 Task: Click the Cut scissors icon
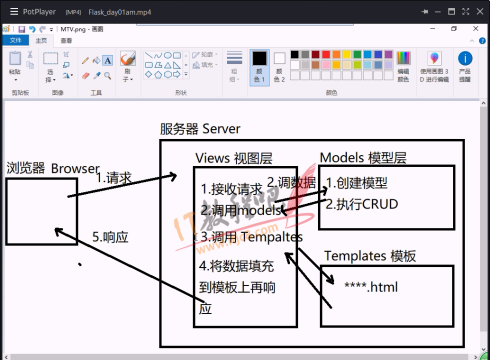pos(30,54)
